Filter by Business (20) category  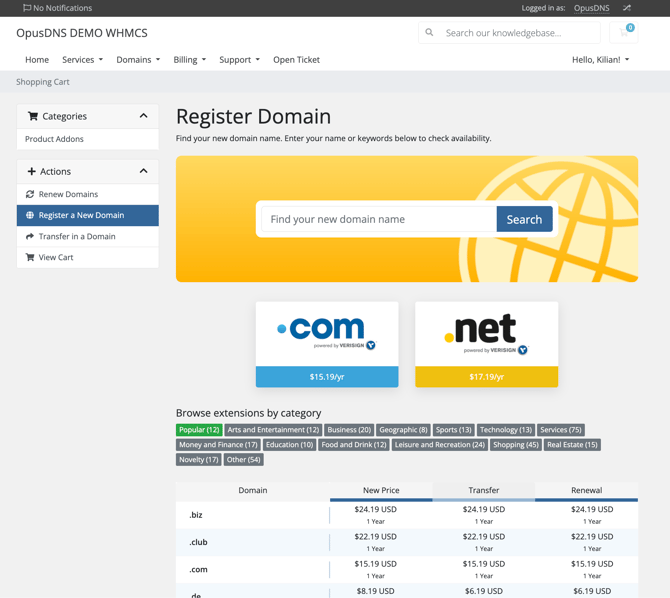pyautogui.click(x=349, y=430)
